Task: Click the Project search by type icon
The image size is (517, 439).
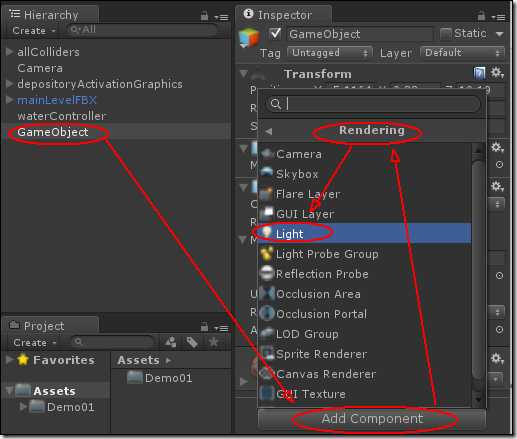Action: (x=171, y=342)
